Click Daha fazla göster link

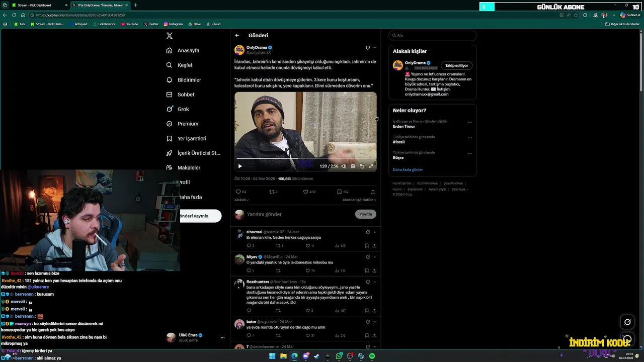point(408,170)
